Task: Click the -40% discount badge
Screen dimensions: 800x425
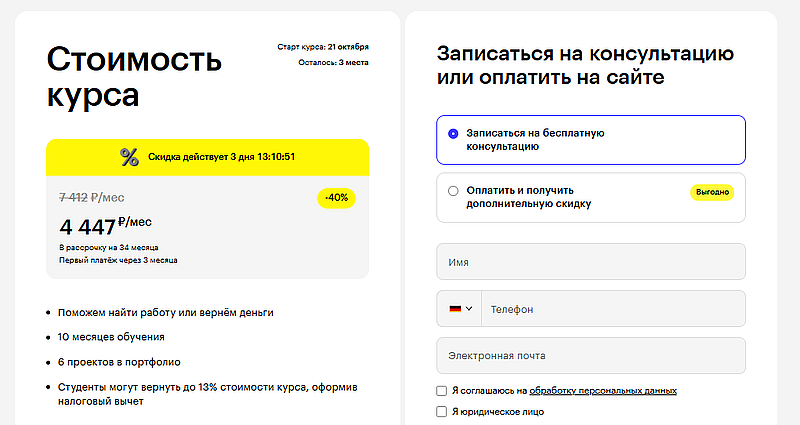Action: [337, 198]
